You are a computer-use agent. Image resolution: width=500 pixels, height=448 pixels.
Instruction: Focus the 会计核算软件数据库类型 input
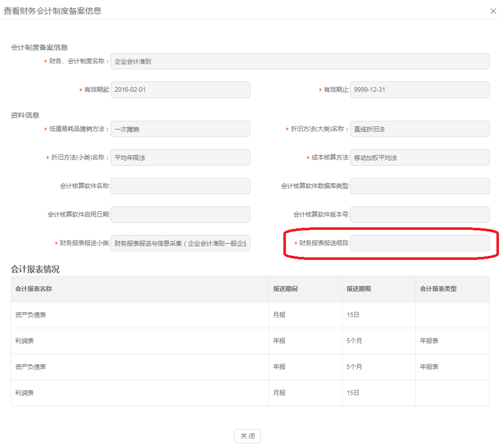coord(419,186)
